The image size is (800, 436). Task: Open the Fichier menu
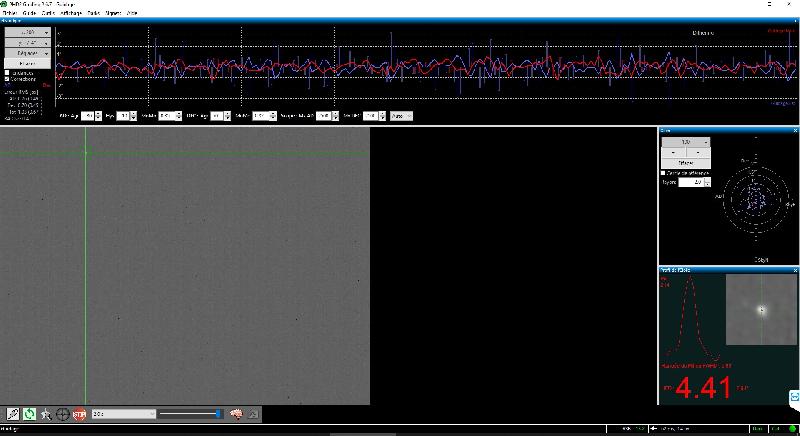coord(10,13)
